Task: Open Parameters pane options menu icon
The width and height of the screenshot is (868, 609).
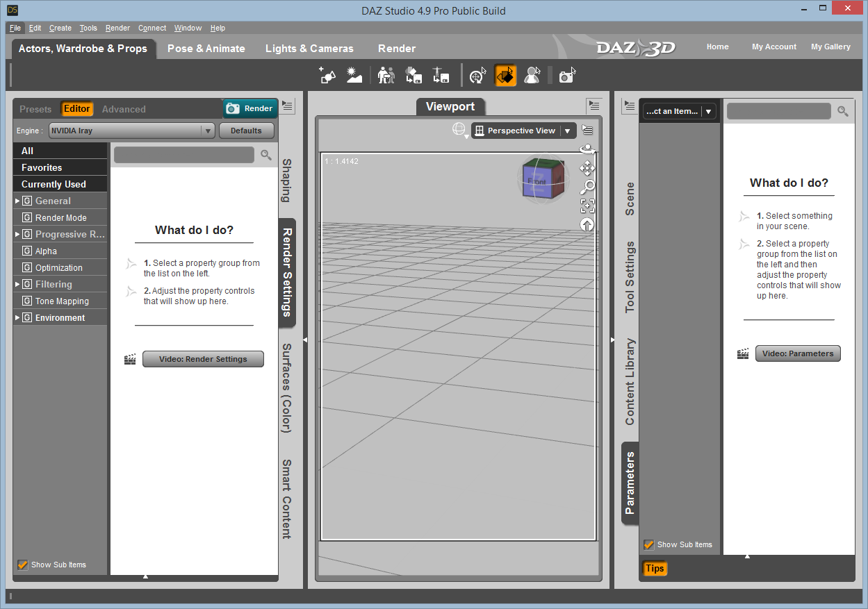Action: pos(630,106)
